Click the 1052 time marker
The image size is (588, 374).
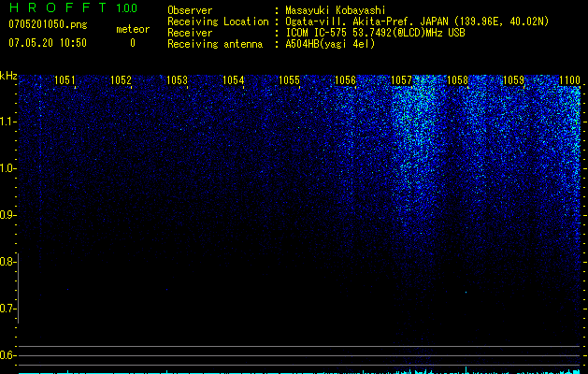coord(121,80)
